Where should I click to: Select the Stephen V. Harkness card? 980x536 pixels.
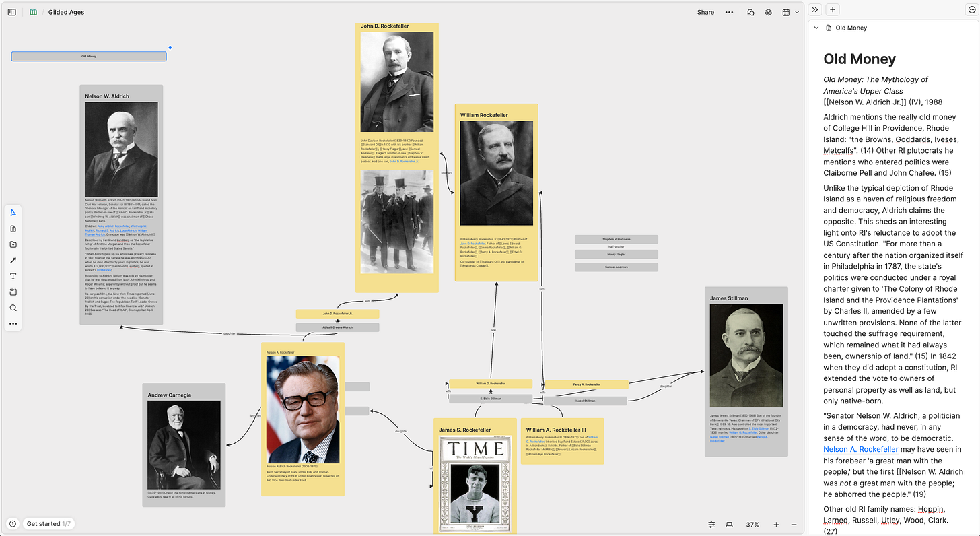pos(617,239)
